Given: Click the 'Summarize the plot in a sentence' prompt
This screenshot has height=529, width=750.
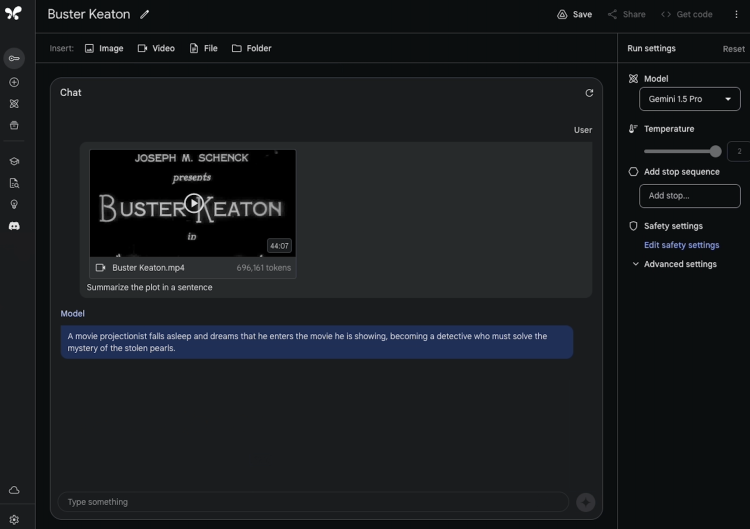Looking at the screenshot, I should tap(149, 287).
